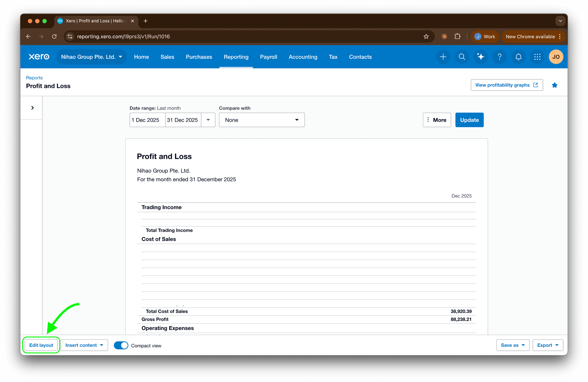Open the create new (+) menu
This screenshot has height=382, width=588.
(443, 57)
